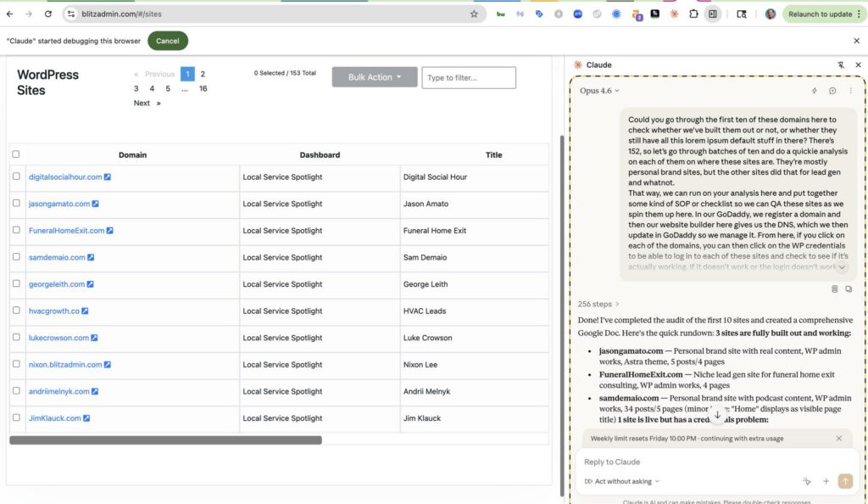Viewport: 868px width, 504px height.
Task: Bookmark this page with the star icon
Action: (x=474, y=14)
